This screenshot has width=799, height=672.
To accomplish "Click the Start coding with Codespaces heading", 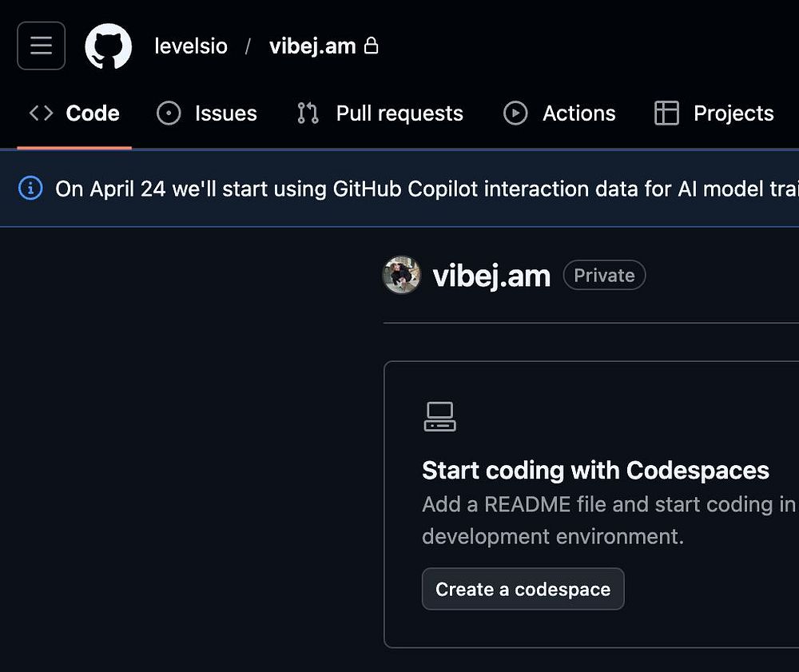I will point(595,470).
